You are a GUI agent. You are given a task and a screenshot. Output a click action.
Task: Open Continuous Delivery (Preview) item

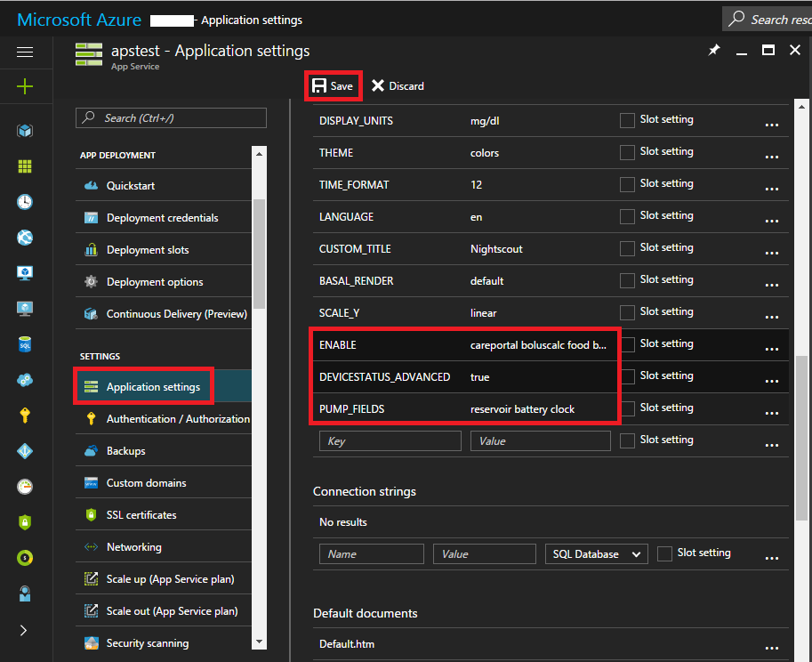164,314
